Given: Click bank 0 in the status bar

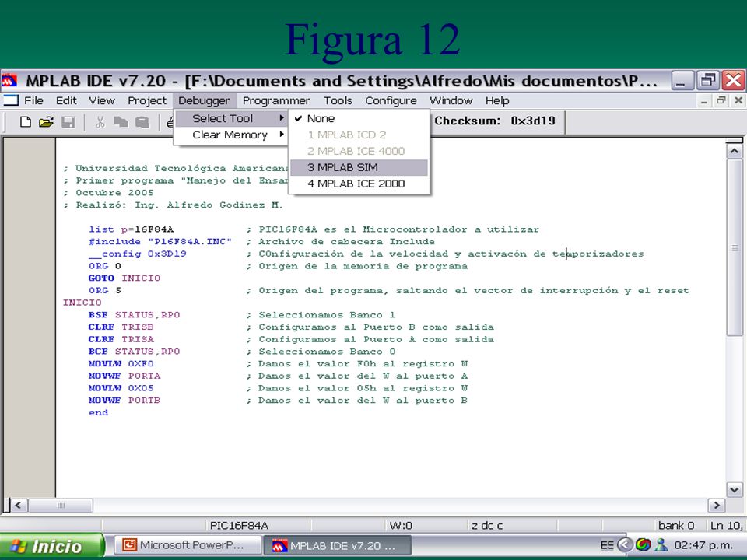Looking at the screenshot, I should [676, 525].
